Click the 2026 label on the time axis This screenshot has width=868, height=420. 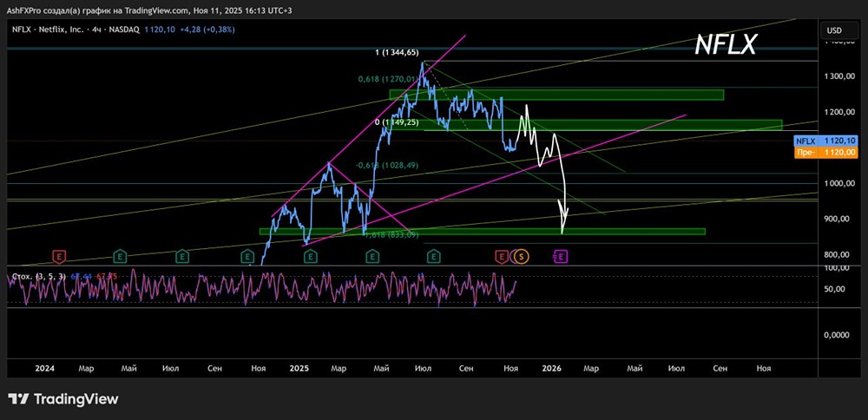click(x=552, y=368)
